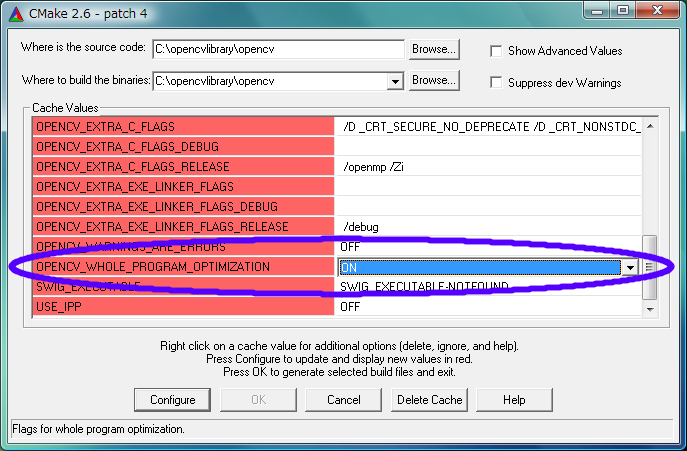Click Delete Cache button
The height and width of the screenshot is (451, 687).
coord(429,400)
